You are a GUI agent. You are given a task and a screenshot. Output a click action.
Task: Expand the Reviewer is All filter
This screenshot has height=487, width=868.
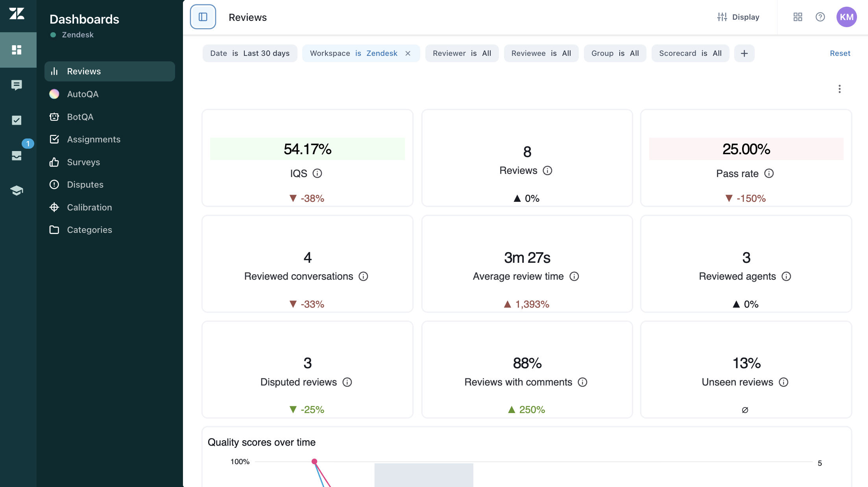(462, 53)
